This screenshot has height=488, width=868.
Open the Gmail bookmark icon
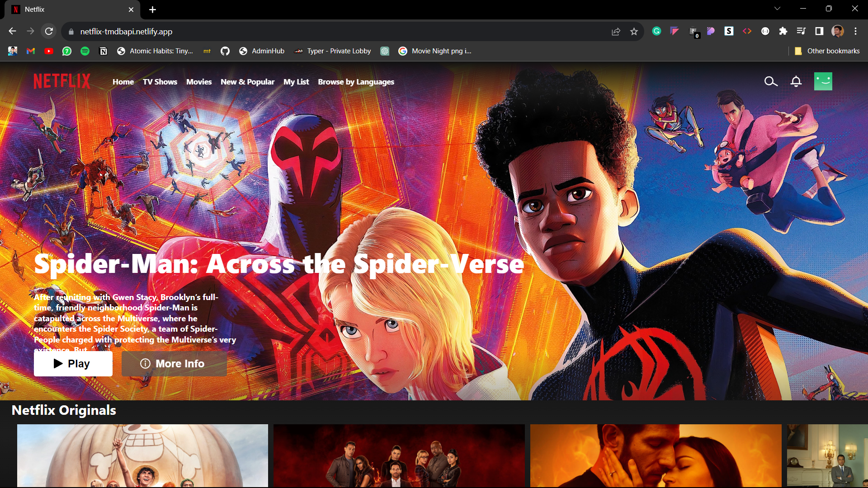tap(31, 51)
